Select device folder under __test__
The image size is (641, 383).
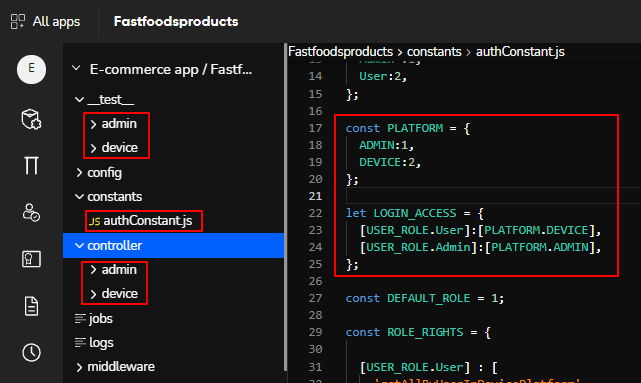point(120,148)
